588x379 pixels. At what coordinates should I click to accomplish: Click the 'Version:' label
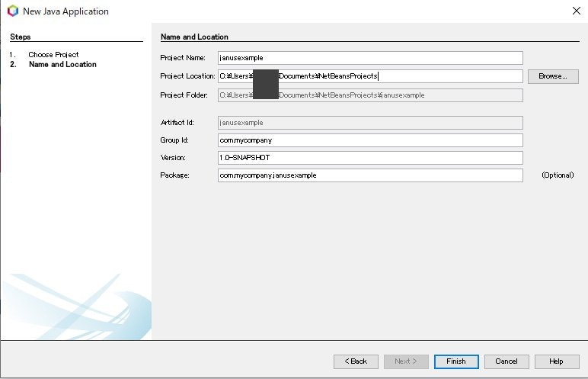(x=173, y=158)
